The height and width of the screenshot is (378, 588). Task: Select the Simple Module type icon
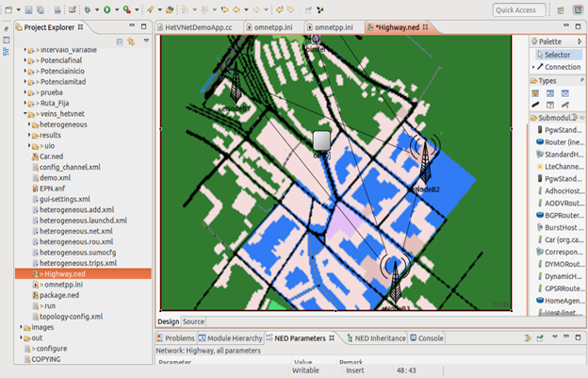tap(535, 93)
